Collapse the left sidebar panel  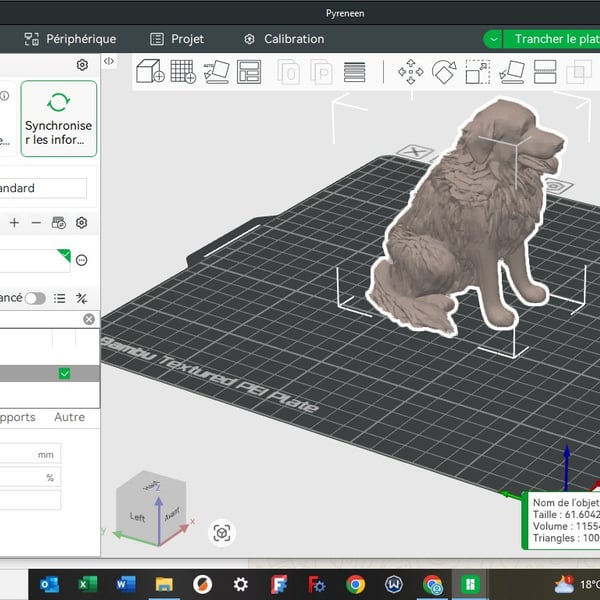pos(109,62)
